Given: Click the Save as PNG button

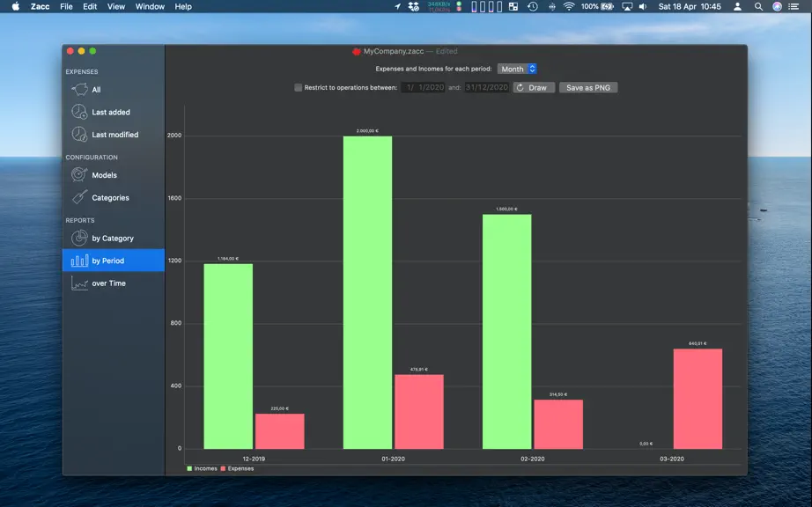Looking at the screenshot, I should [588, 87].
